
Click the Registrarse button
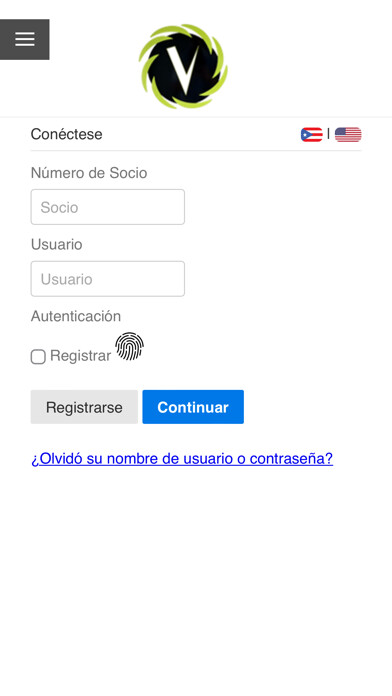[84, 407]
